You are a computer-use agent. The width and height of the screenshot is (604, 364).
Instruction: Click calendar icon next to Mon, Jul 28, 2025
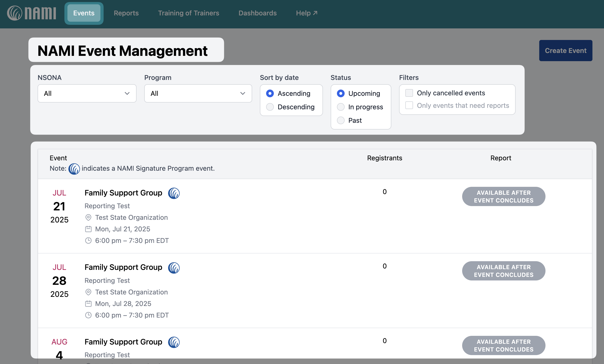[x=88, y=304]
